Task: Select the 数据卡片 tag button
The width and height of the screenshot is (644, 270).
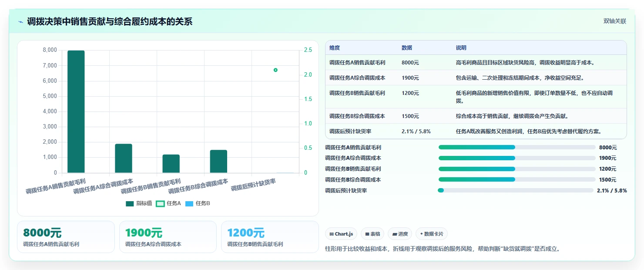Action: (x=432, y=234)
